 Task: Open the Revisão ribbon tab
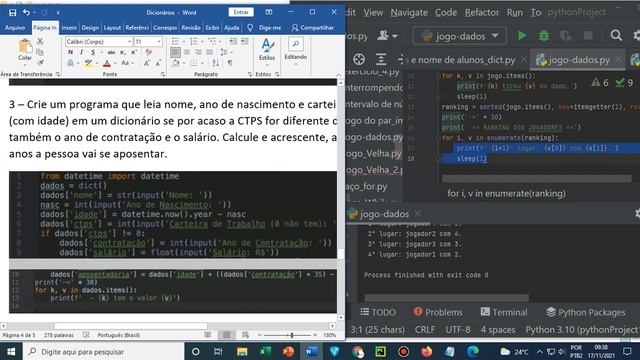pos(191,28)
